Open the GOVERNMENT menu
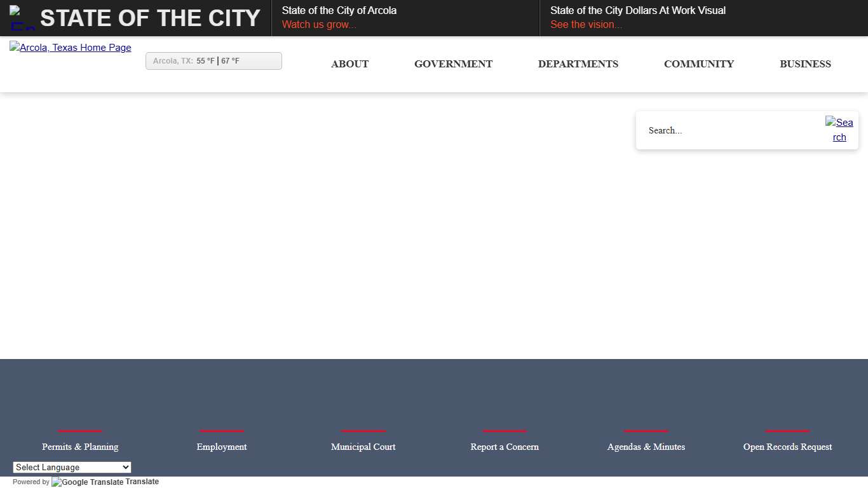This screenshot has height=488, width=868. [453, 64]
